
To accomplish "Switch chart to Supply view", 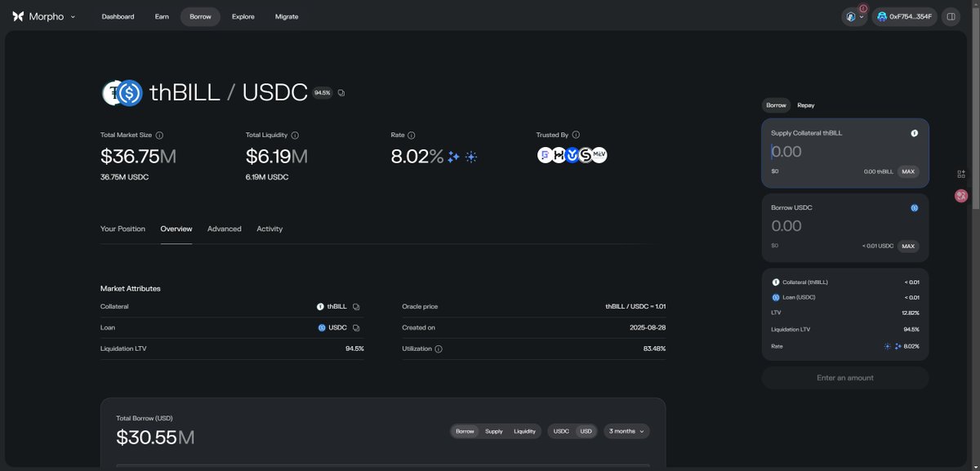I will click(494, 431).
